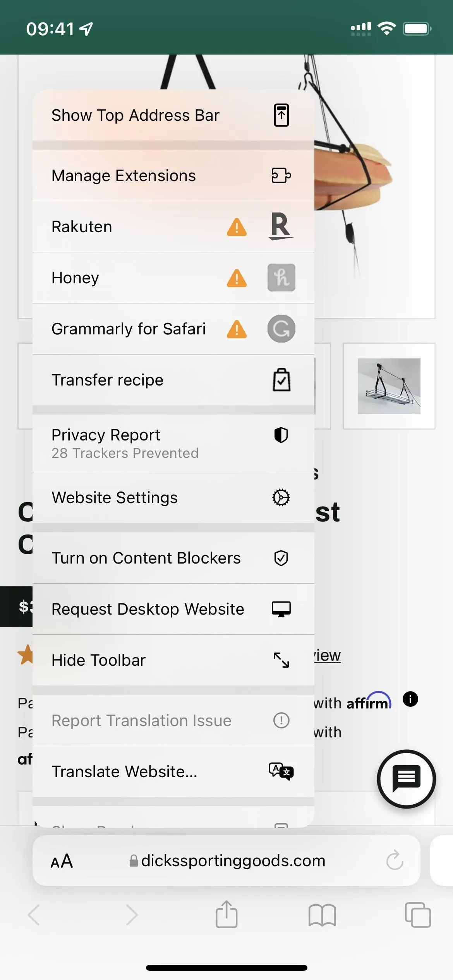Viewport: 453px width, 980px height.
Task: Select the Transfer recipe entry
Action: point(173,380)
